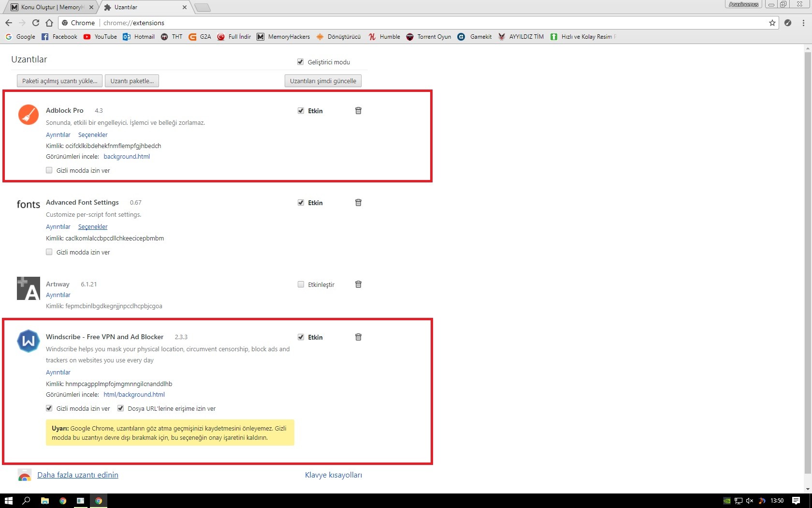Screen dimensions: 812x508
Task: Open Adblock Pro Ayrıntılar link
Action: coord(58,135)
